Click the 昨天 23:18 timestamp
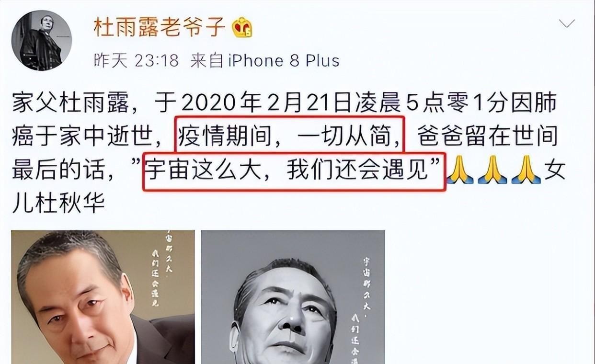This screenshot has width=595, height=364. tap(136, 61)
